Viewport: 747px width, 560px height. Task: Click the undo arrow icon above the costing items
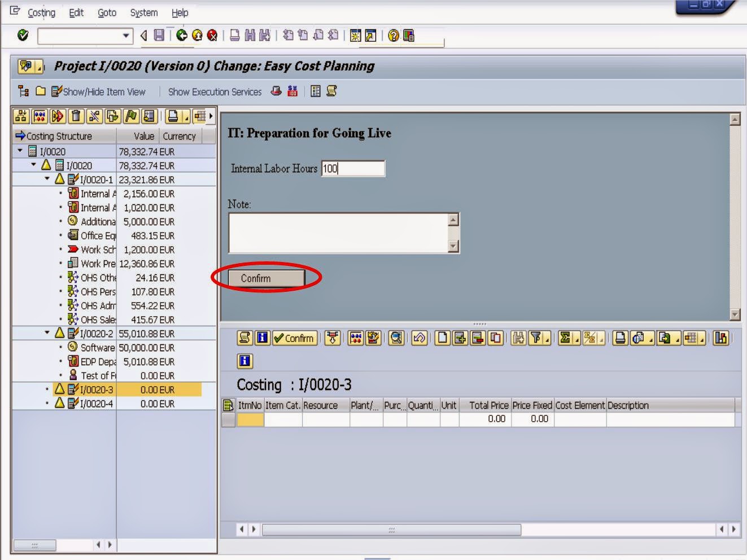click(x=418, y=338)
